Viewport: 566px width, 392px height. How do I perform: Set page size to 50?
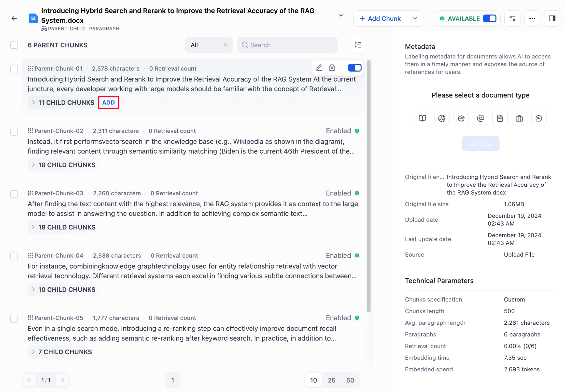[350, 380]
